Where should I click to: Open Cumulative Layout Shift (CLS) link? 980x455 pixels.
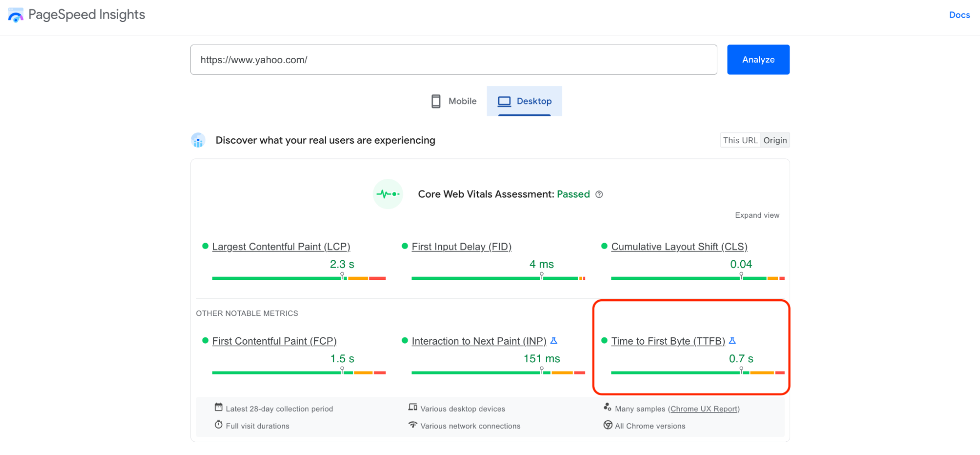679,247
